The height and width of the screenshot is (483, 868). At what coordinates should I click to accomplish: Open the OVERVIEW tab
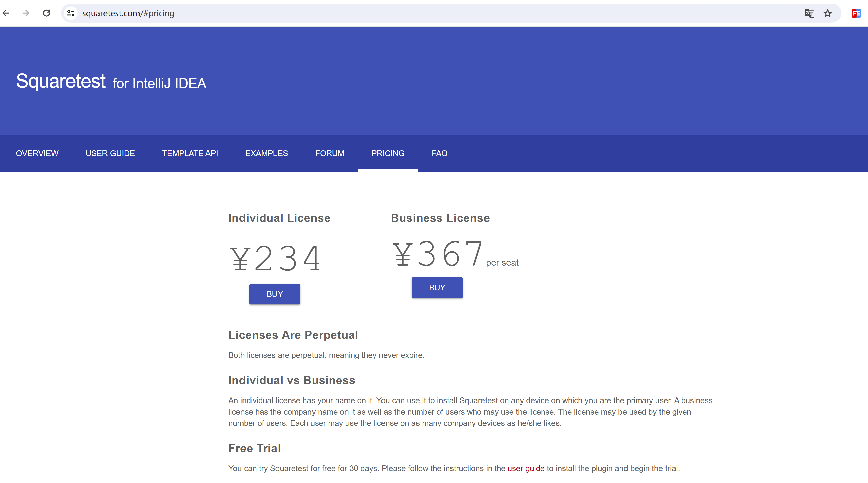pos(37,153)
